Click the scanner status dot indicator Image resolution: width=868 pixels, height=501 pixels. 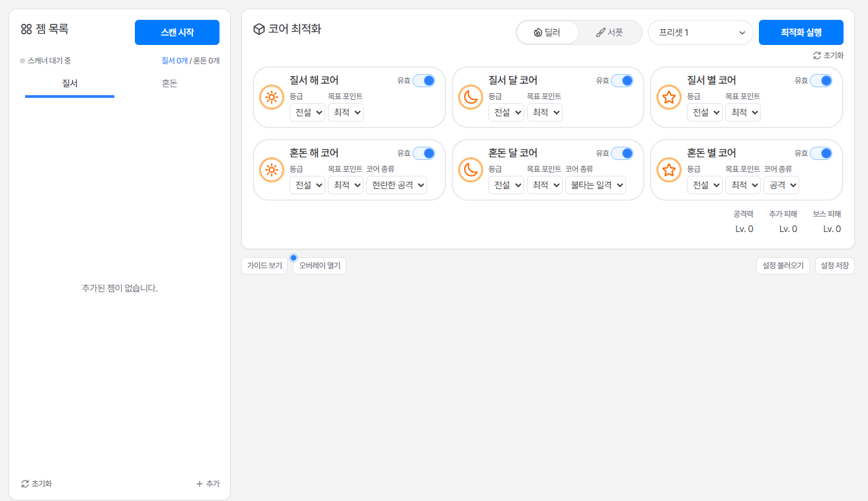click(x=22, y=61)
